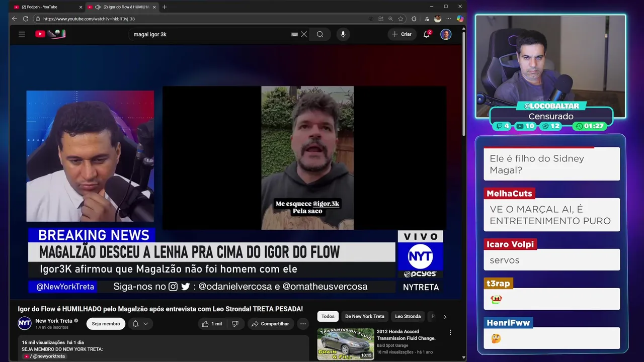Open browser settings and more menu
Screen dimensions: 644x362
click(449, 19)
